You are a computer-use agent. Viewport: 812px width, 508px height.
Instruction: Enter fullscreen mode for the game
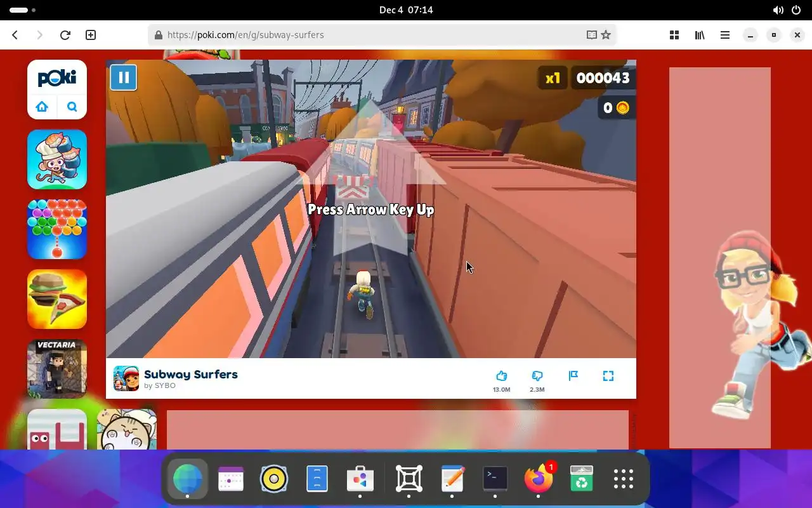coord(608,376)
